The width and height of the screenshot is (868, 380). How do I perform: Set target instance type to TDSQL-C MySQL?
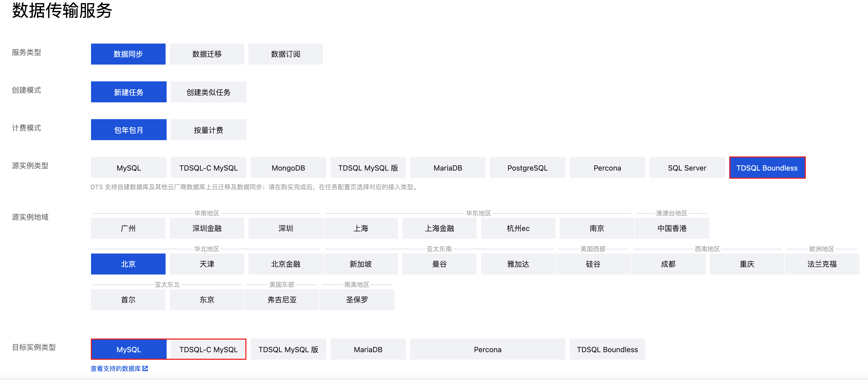208,349
